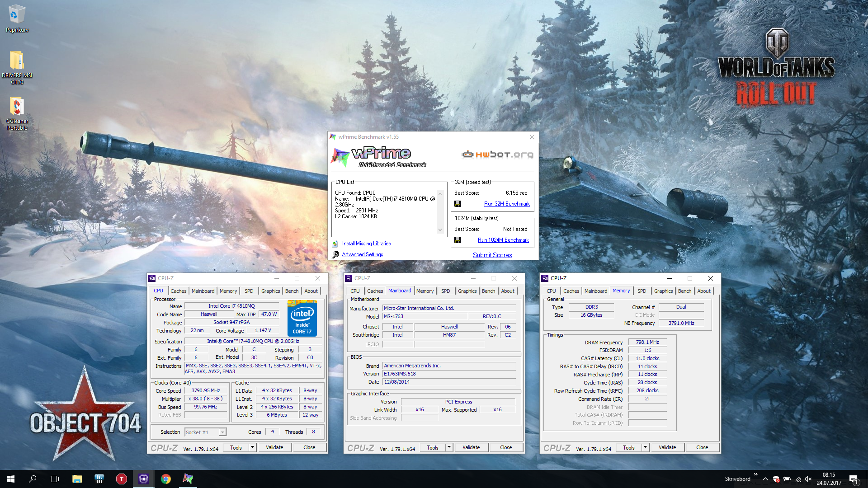
Task: Click the Manufacturer field Micro-Star International
Action: click(449, 308)
